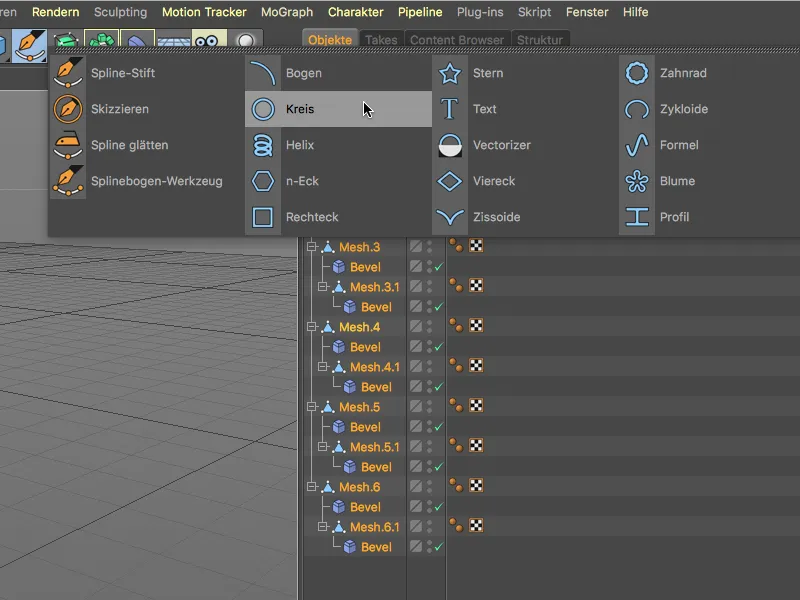Image resolution: width=800 pixels, height=600 pixels.
Task: Open the Motion Tracker menu
Action: click(x=204, y=12)
